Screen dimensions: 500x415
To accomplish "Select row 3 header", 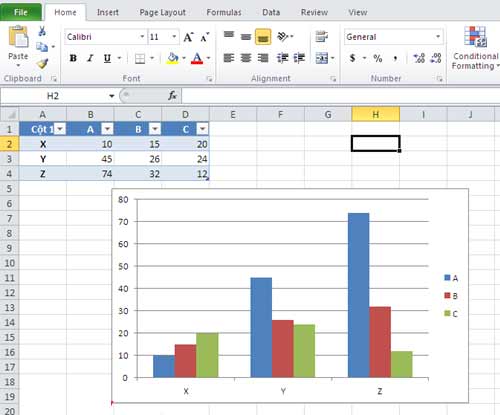I will [x=9, y=159].
